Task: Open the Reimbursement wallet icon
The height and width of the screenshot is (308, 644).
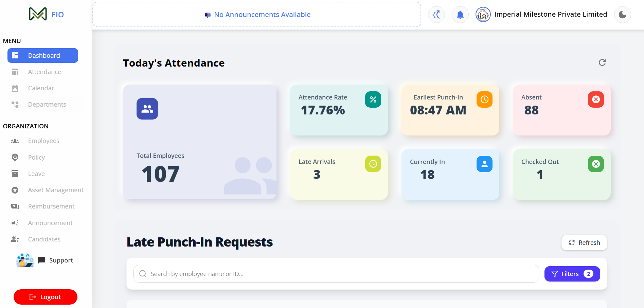Action: pyautogui.click(x=15, y=206)
